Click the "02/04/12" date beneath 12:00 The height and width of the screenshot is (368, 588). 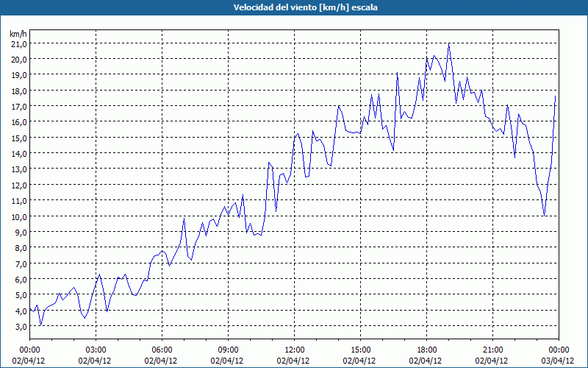293,361
